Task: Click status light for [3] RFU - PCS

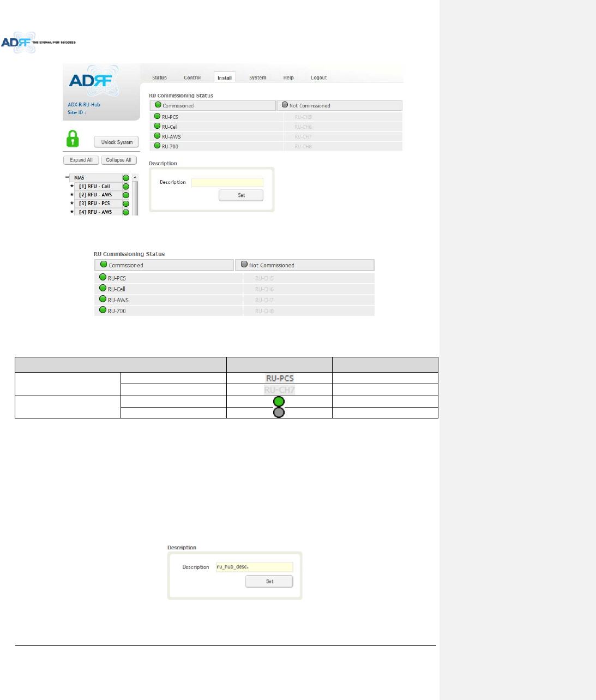Action: tap(126, 204)
